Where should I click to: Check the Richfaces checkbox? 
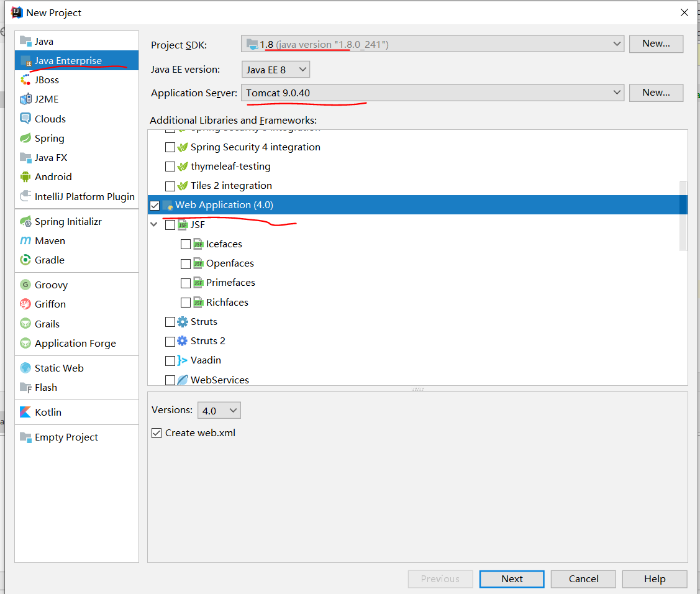click(x=185, y=303)
